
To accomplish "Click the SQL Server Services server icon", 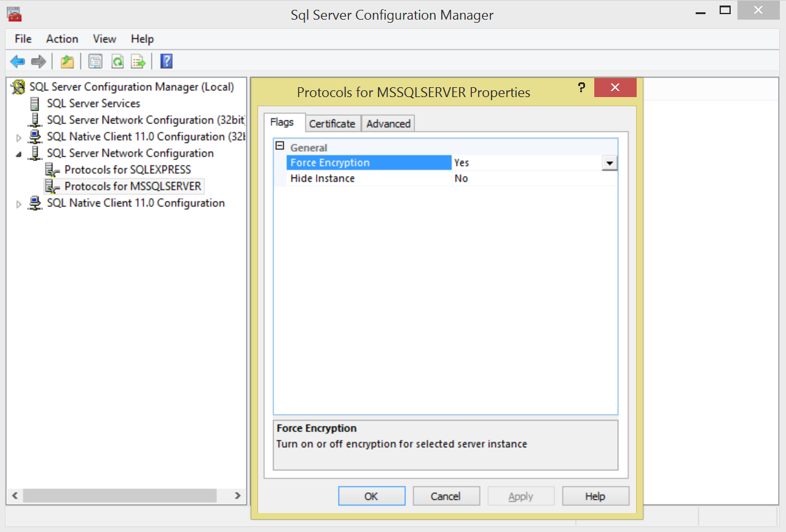I will click(35, 104).
